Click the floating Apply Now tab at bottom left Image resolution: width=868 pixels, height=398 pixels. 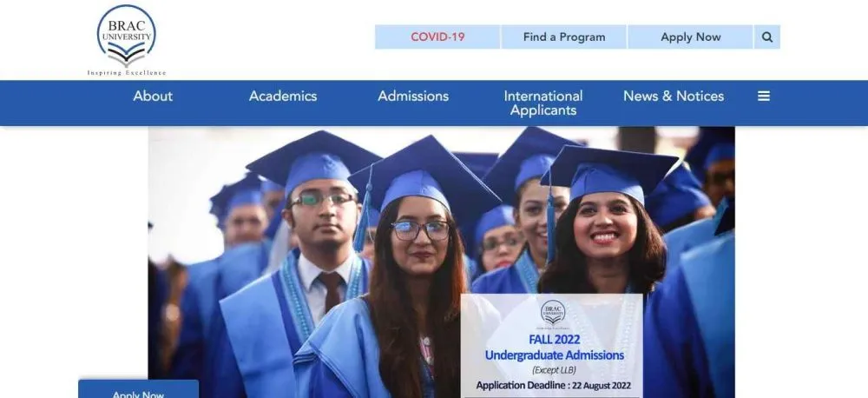(138, 389)
